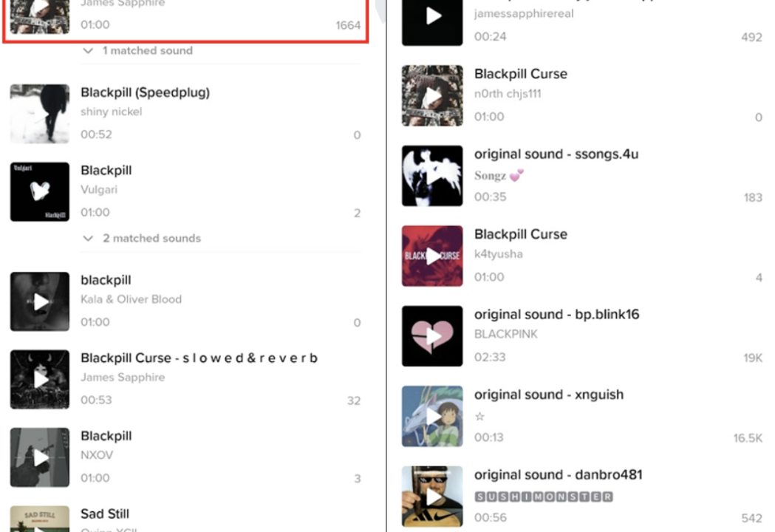Play Blackpill by Vulgari
The width and height of the screenshot is (775, 532).
click(40, 192)
